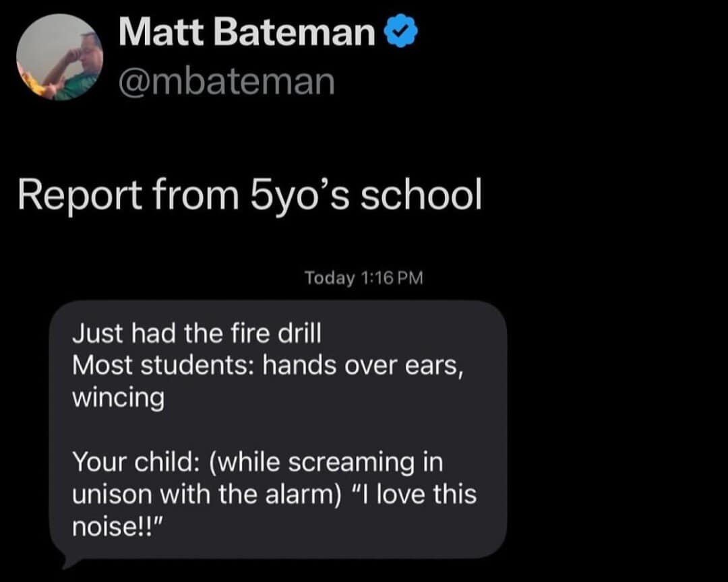
Task: Click the "Most students" text in the message
Action: tap(160, 366)
